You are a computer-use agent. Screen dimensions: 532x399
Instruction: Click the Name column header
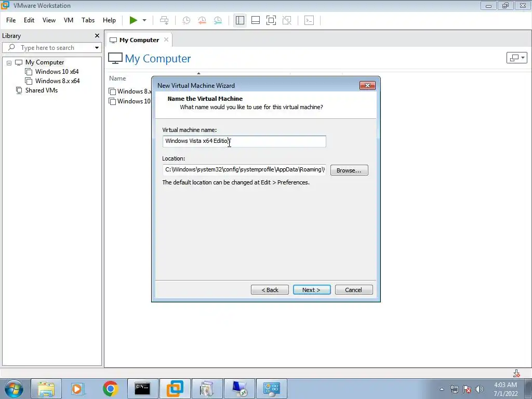coord(117,78)
